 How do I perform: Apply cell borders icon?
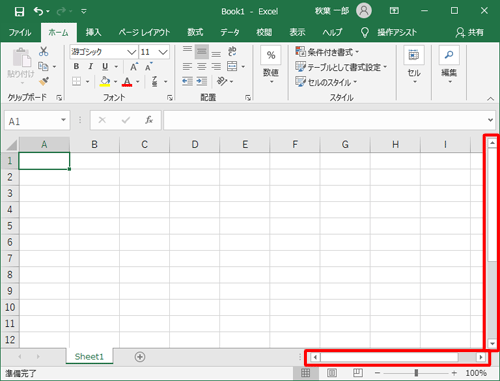(77, 81)
